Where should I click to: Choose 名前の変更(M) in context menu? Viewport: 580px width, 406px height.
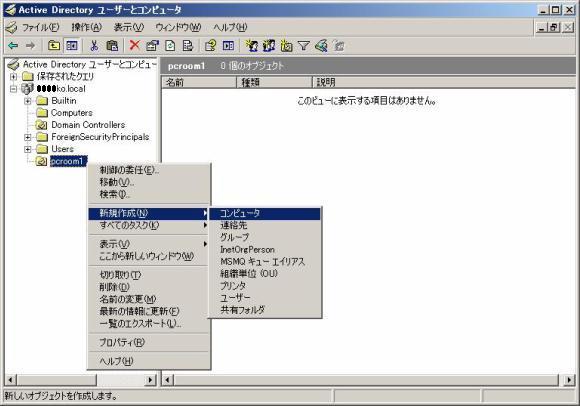click(149, 299)
